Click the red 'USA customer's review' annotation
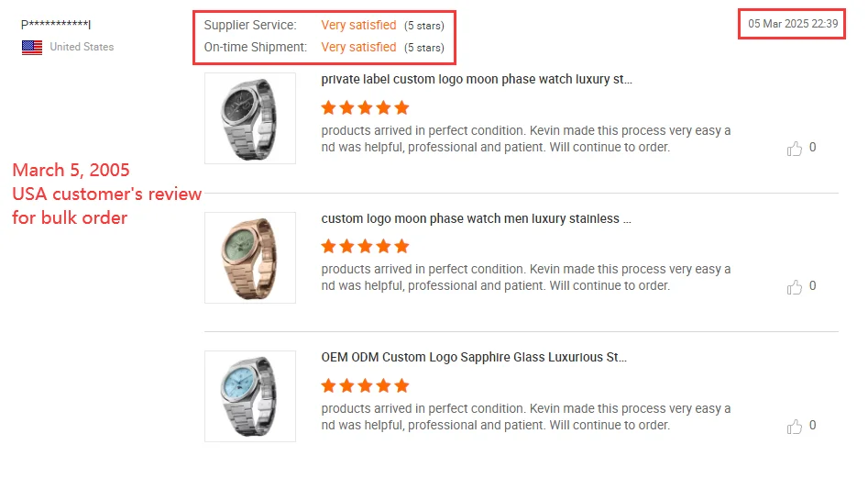The width and height of the screenshot is (868, 478). pyautogui.click(x=106, y=195)
